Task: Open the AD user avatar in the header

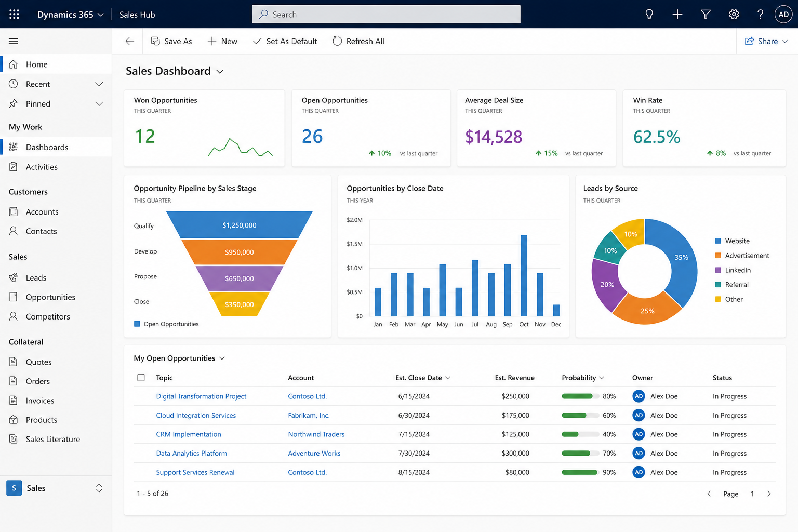Action: pos(783,15)
